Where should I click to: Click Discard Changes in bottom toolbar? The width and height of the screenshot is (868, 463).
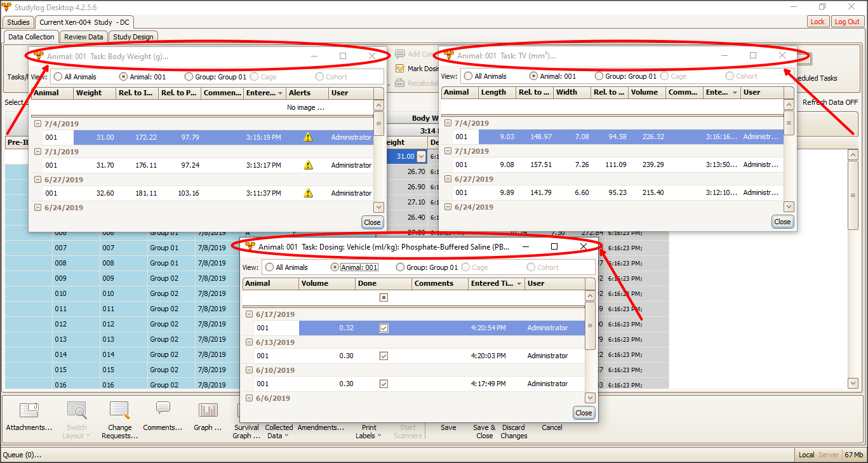tap(514, 431)
